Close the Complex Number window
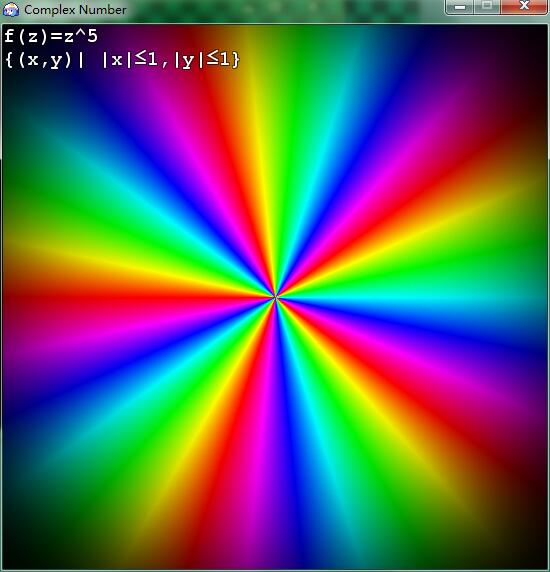Viewport: 550px width, 572px height. 524,6
